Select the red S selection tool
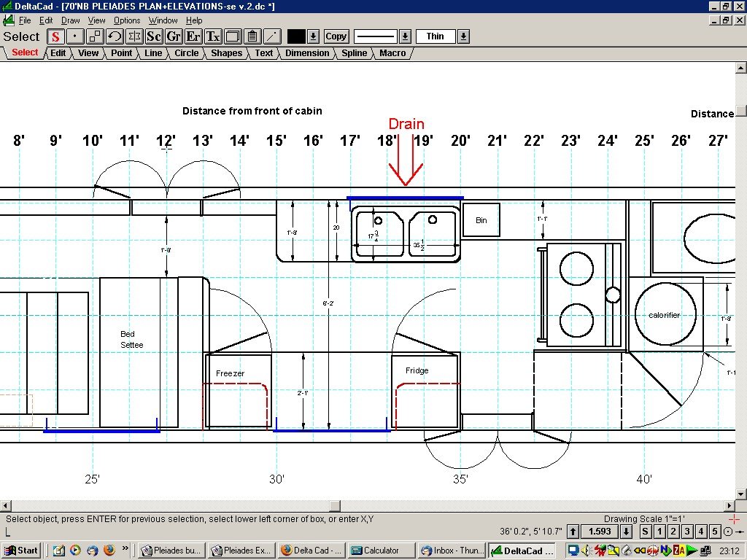Viewport: 747px width, 560px height. [55, 36]
